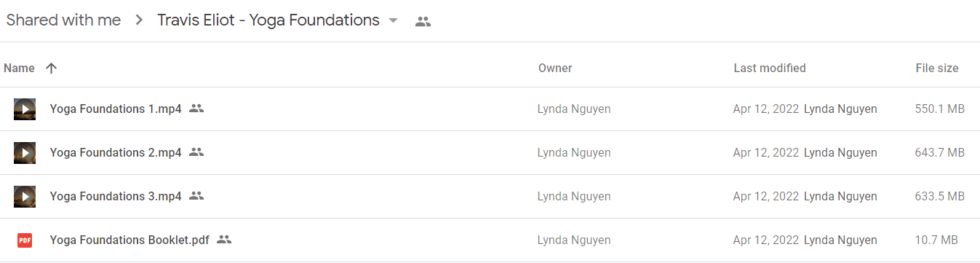980x263 pixels.
Task: Click the shared people icon beside the folder title
Action: click(423, 21)
